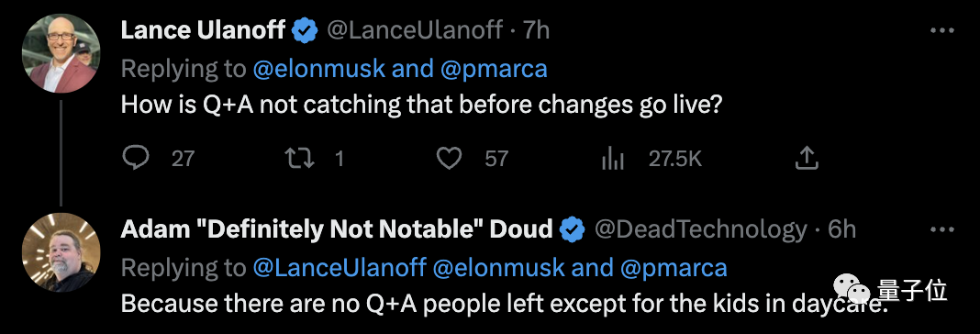Open Lance Ulanoff's profile picture

pos(61,53)
